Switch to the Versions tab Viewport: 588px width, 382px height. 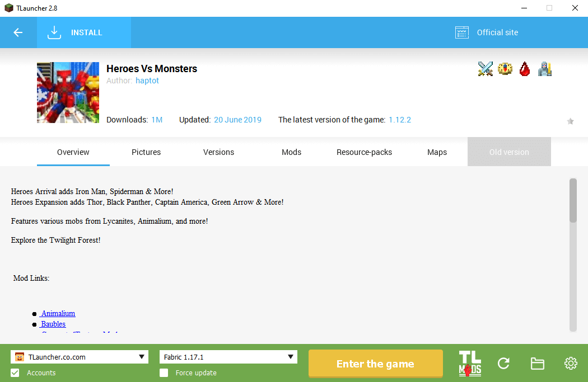pos(218,152)
